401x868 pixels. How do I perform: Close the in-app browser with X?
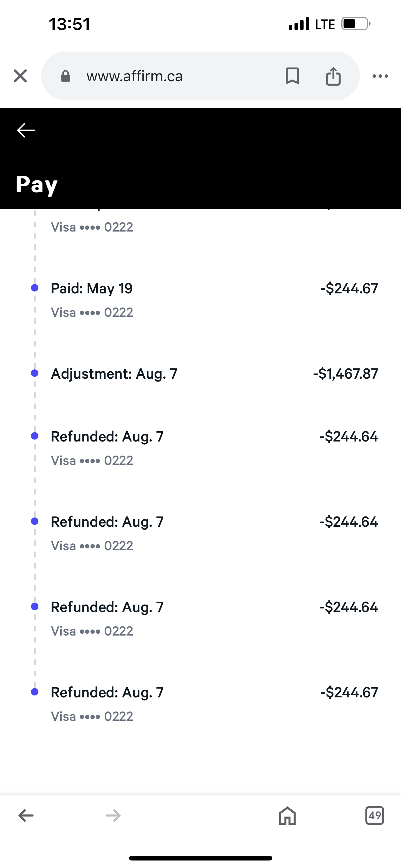tap(20, 76)
